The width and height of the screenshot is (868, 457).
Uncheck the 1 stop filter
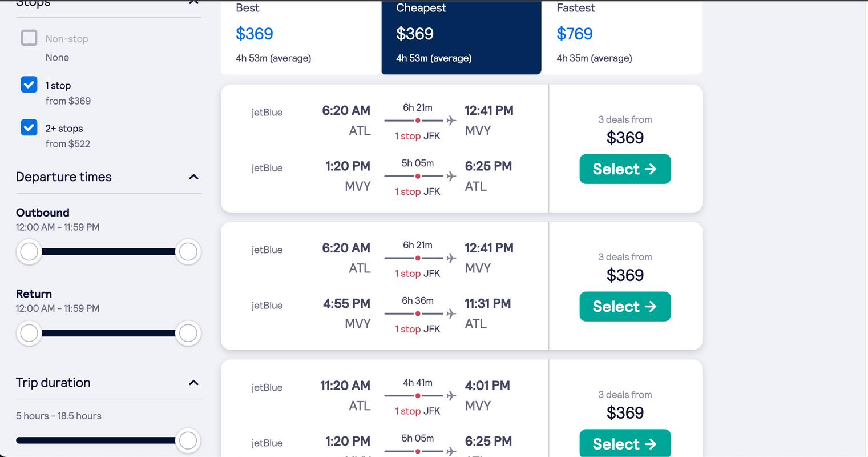click(x=29, y=85)
